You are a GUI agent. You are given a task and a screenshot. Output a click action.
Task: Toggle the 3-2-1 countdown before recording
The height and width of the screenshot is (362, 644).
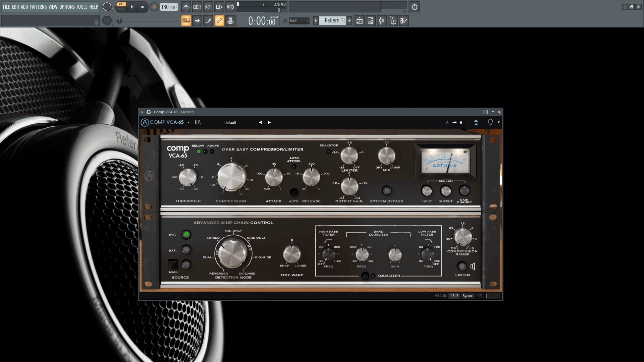pyautogui.click(x=208, y=7)
